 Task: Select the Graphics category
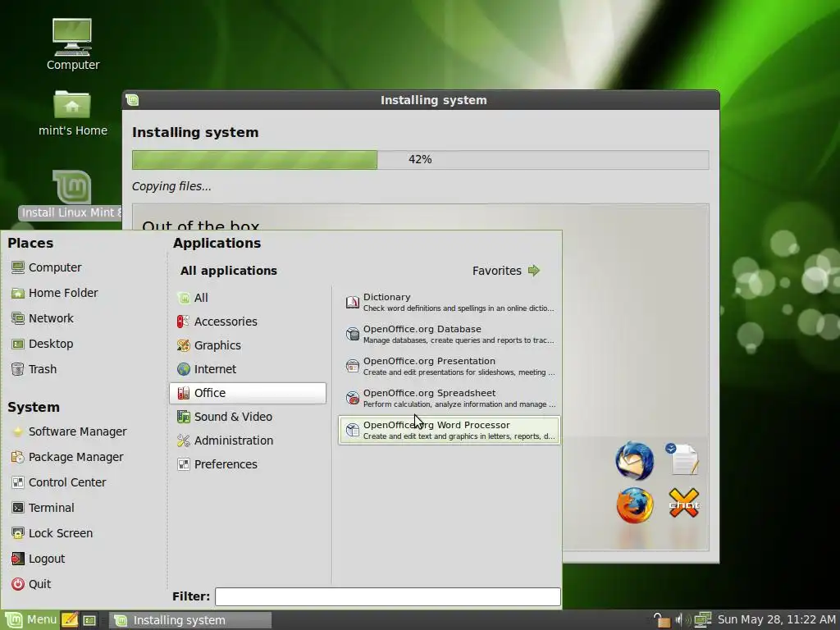pos(248,345)
